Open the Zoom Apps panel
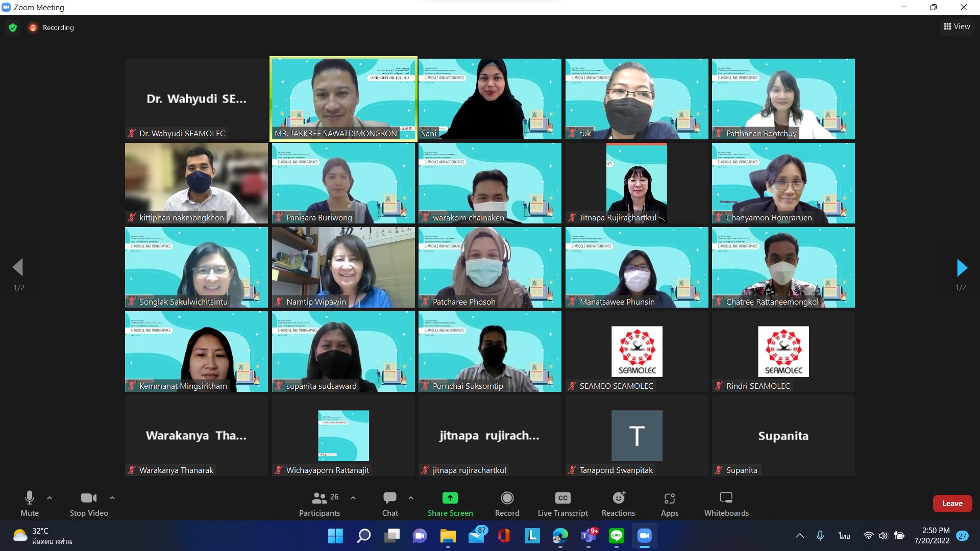The image size is (980, 551). coord(669,503)
